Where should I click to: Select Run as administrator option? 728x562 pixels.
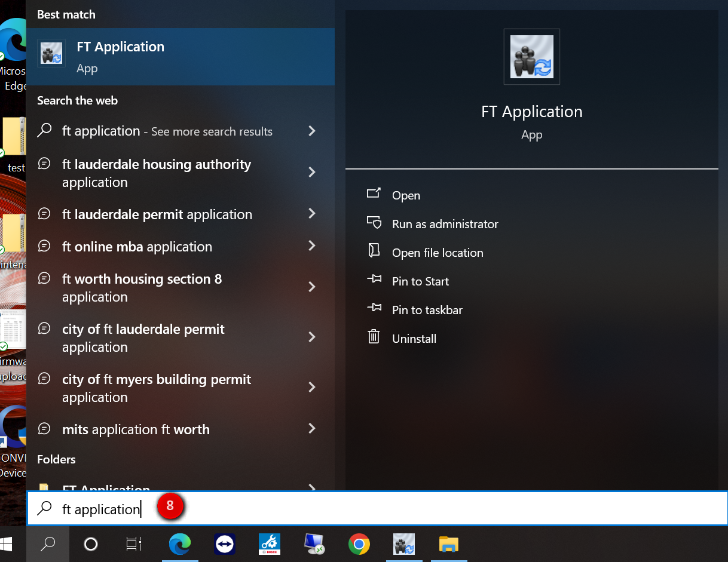click(x=445, y=224)
